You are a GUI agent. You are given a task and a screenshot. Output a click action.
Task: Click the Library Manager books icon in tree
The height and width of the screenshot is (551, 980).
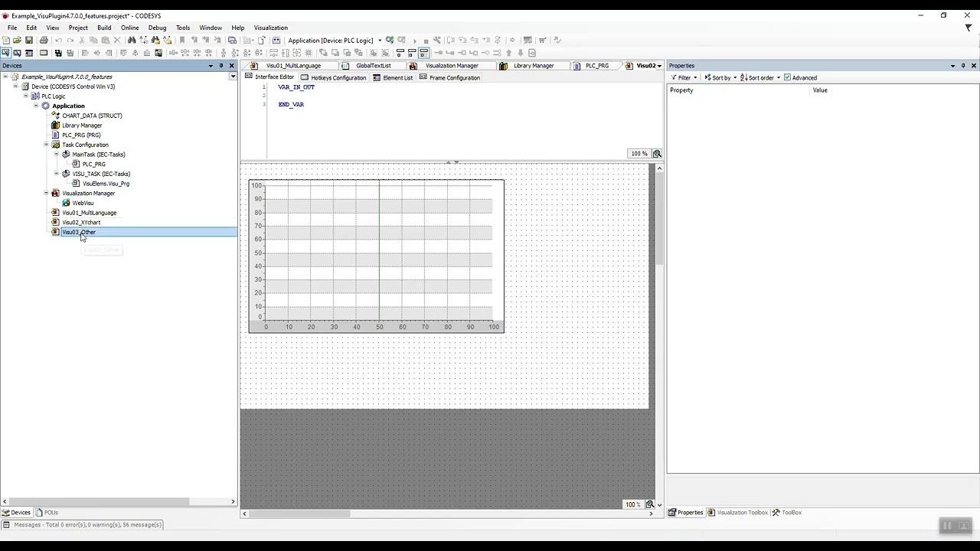coord(55,126)
